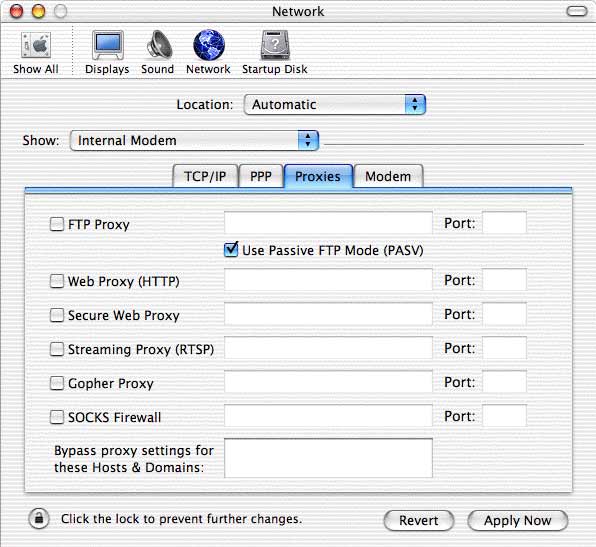Enable the Web Proxy (HTTP) checkbox

(x=57, y=281)
